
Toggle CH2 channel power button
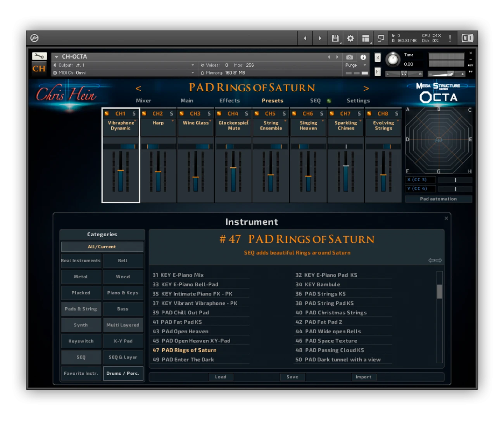(x=144, y=114)
